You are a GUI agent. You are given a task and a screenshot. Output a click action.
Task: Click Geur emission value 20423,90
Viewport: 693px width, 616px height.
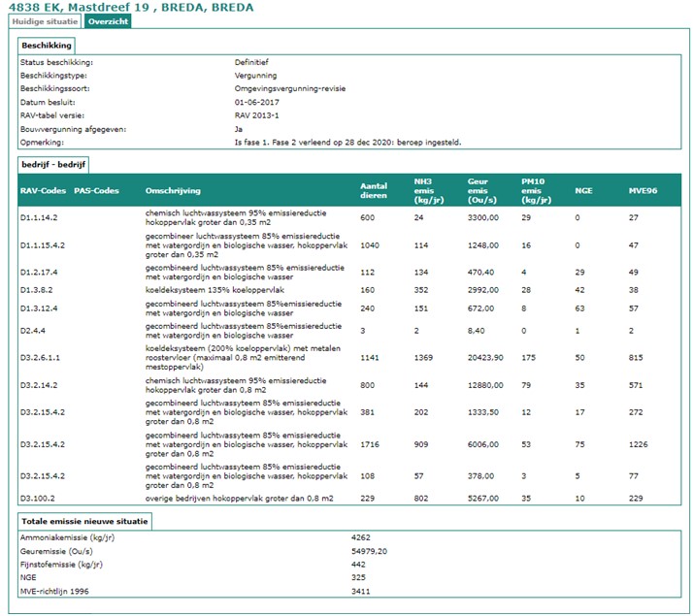coord(485,358)
